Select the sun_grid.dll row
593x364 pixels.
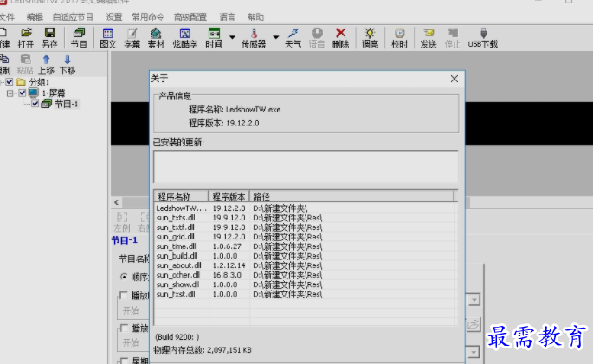(306, 237)
